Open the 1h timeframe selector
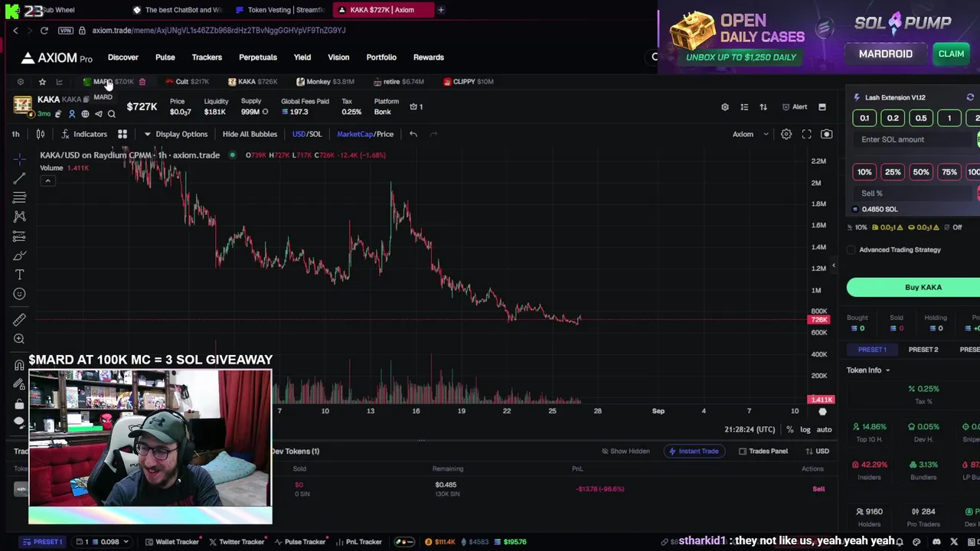This screenshot has height=551, width=980. [15, 134]
